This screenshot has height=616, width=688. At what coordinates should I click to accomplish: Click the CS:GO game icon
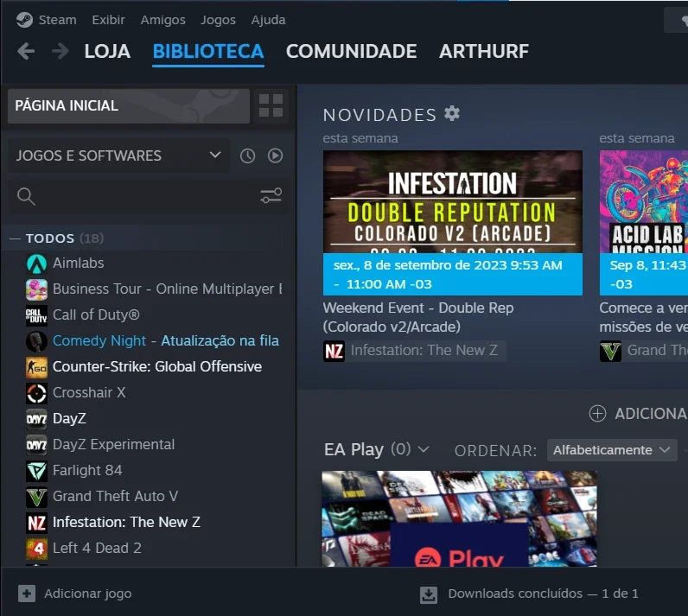click(36, 367)
